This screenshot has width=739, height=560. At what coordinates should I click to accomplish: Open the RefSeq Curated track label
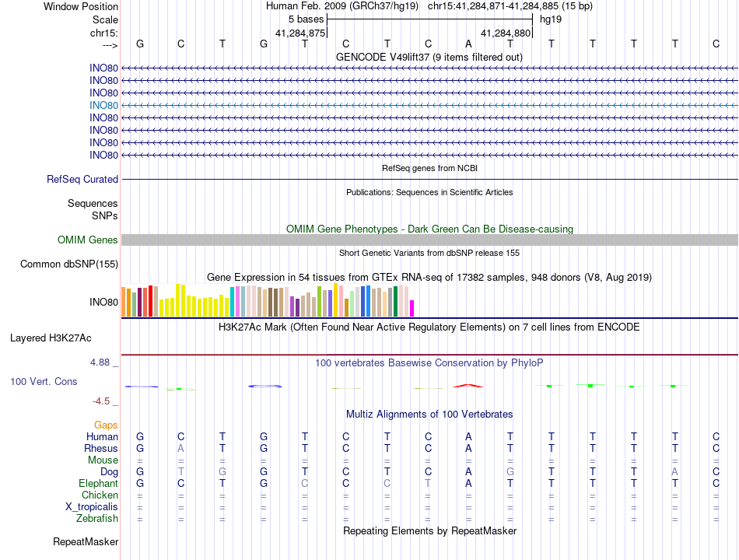[82, 180]
